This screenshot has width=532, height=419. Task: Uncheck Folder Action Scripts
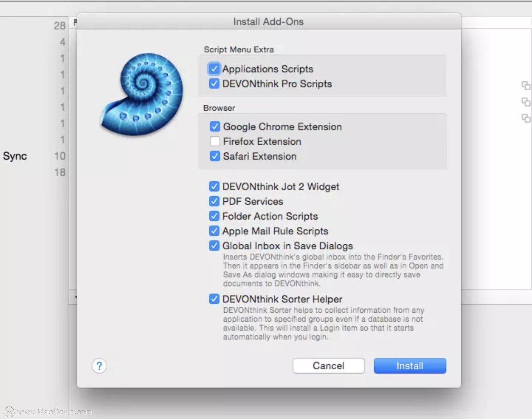coord(214,216)
